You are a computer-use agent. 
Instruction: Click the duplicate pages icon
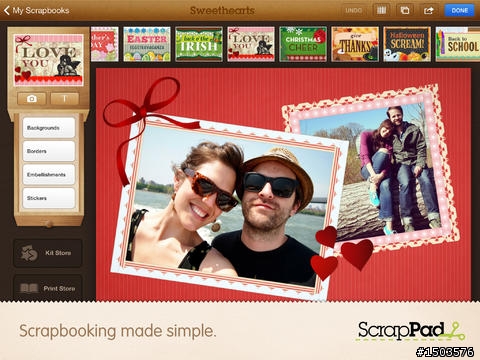pyautogui.click(x=405, y=11)
